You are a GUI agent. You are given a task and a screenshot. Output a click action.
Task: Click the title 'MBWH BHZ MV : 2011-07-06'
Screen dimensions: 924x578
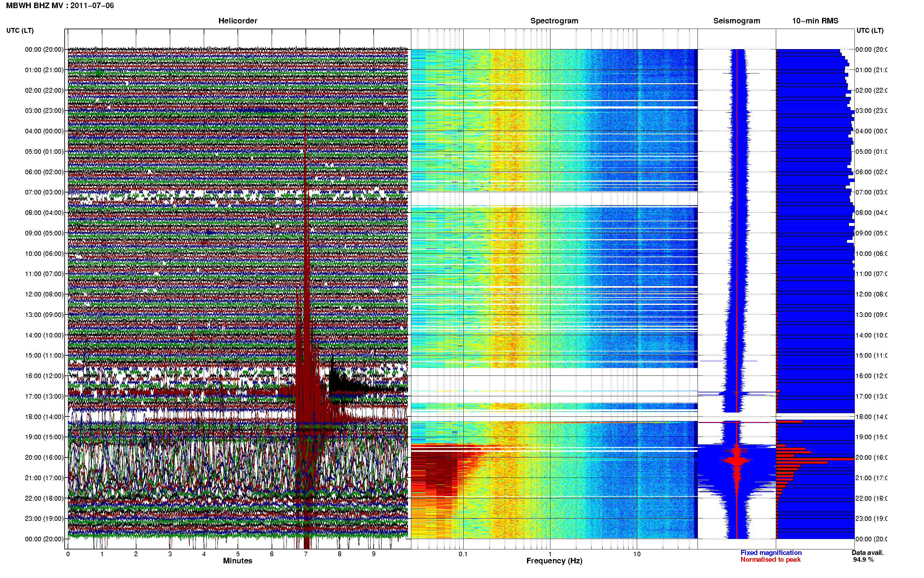tap(60, 5)
